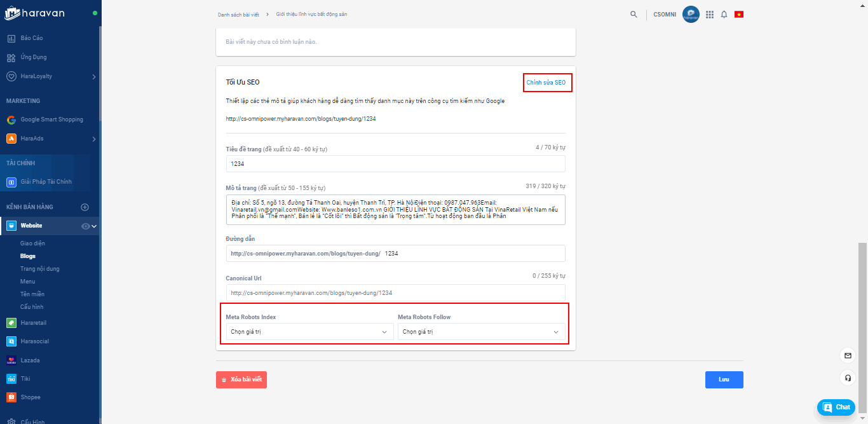
Task: Click Xóa bài viết button
Action: pyautogui.click(x=241, y=380)
